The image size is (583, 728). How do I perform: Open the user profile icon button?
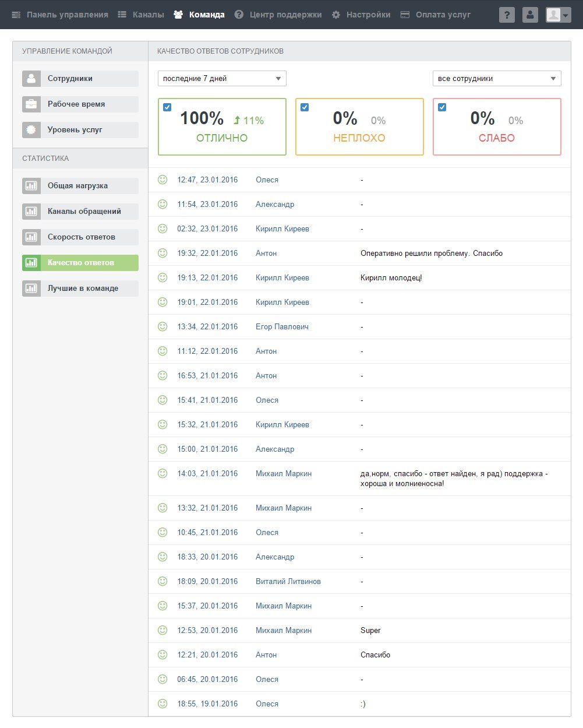coord(530,15)
